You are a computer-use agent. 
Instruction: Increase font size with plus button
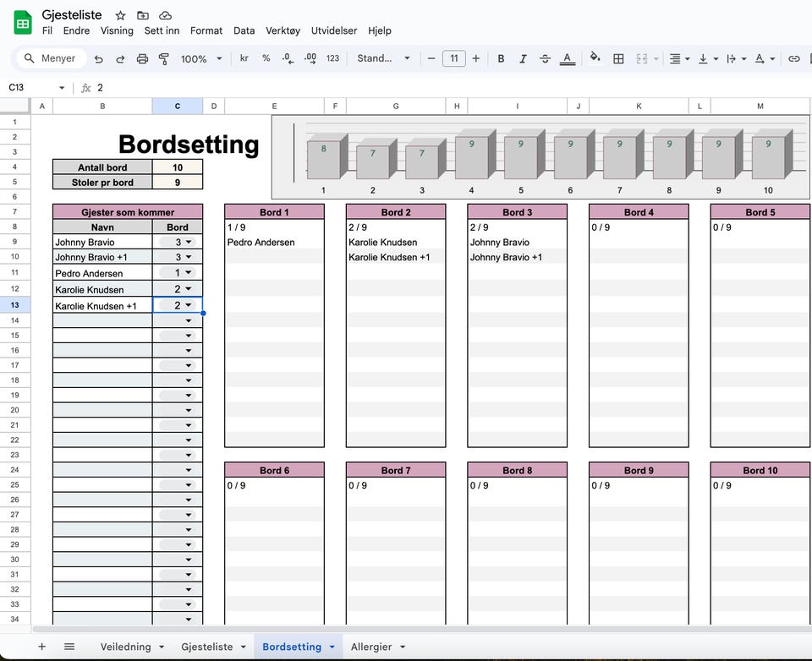pyautogui.click(x=476, y=59)
